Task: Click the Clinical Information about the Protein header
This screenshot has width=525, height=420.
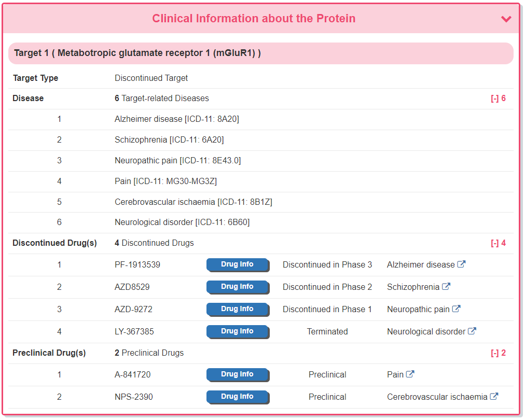Action: click(254, 19)
